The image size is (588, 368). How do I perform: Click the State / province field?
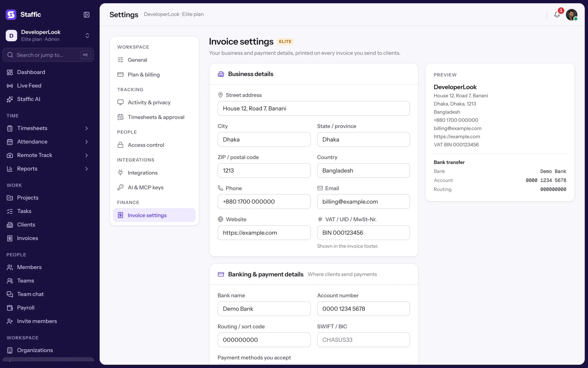(x=363, y=140)
